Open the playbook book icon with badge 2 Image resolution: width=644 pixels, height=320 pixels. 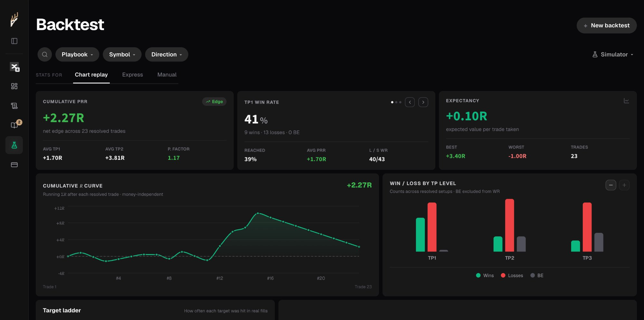click(15, 125)
